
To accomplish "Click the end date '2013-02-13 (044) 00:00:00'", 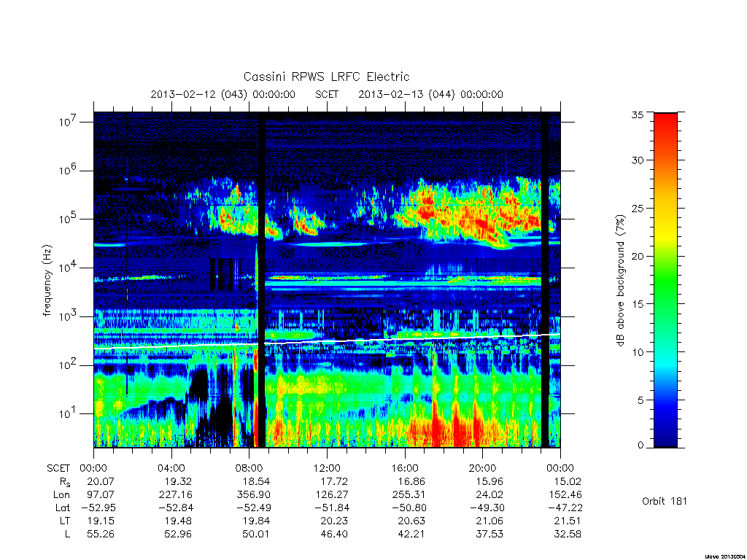I will coord(430,94).
